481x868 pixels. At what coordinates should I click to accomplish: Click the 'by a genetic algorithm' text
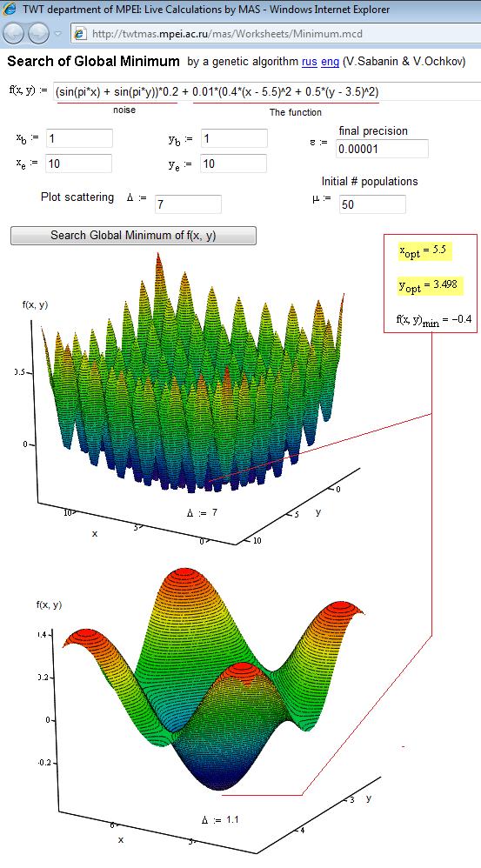(243, 62)
